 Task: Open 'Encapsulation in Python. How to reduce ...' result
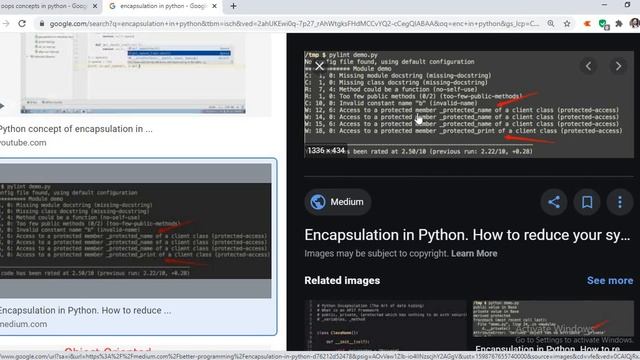coord(85,310)
